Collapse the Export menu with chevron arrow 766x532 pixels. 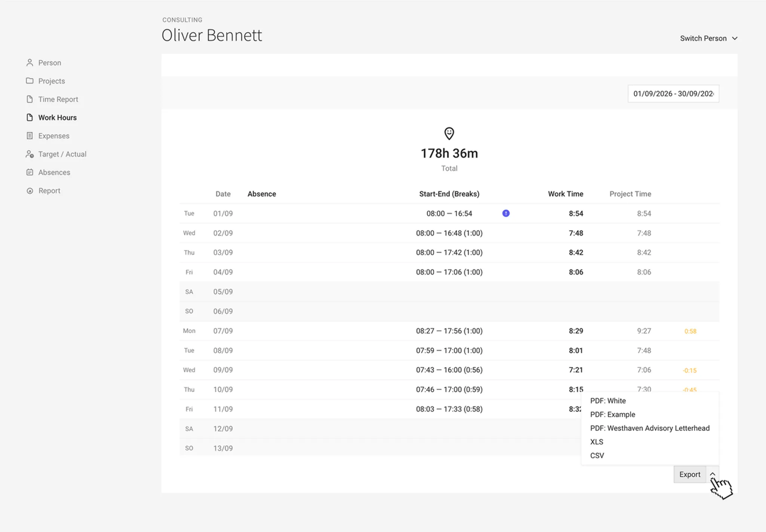pyautogui.click(x=713, y=474)
